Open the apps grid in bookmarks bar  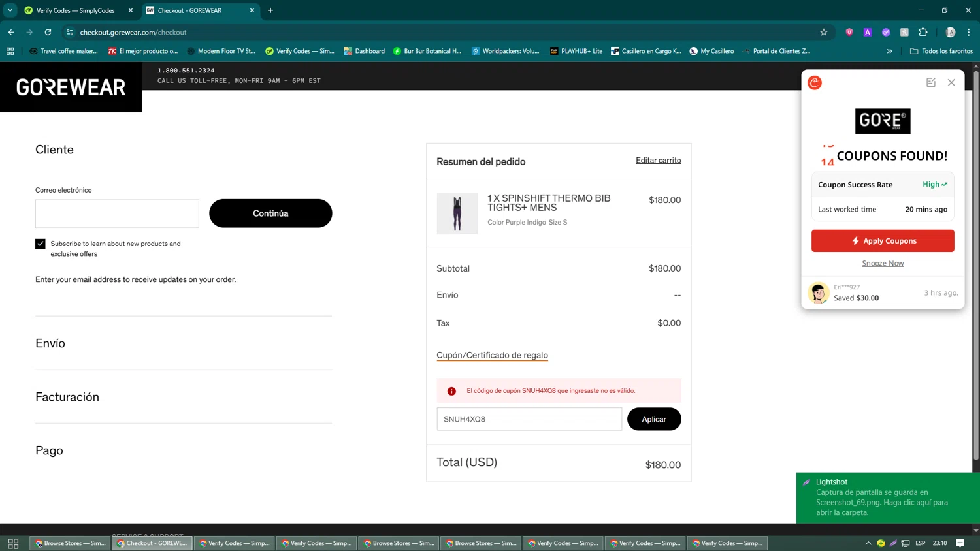click(x=10, y=51)
